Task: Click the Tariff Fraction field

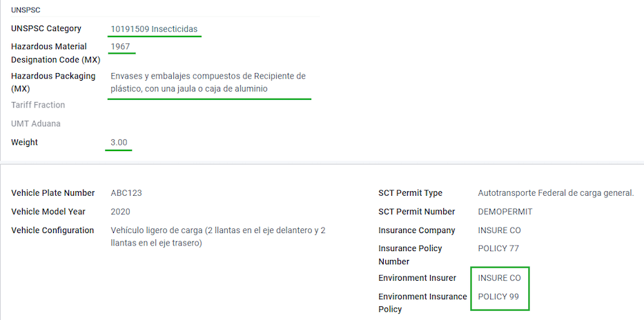Action: pyautogui.click(x=209, y=105)
